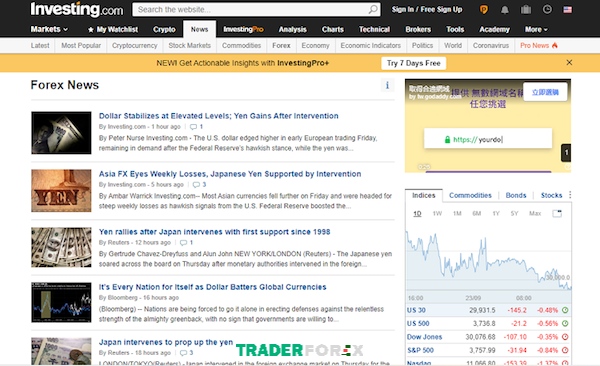
Task: Open the InvestingPro menu item
Action: [243, 29]
